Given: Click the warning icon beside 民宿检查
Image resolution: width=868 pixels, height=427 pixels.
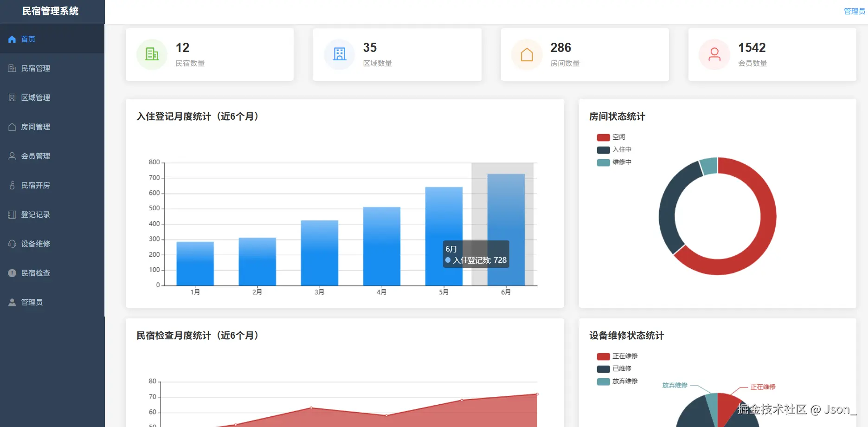Looking at the screenshot, I should click(12, 273).
